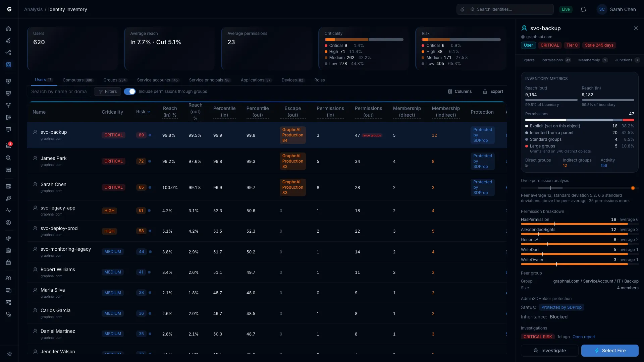Viewport: 644px width, 362px height.
Task: Open the balance scales sidebar icon
Action: (8, 238)
